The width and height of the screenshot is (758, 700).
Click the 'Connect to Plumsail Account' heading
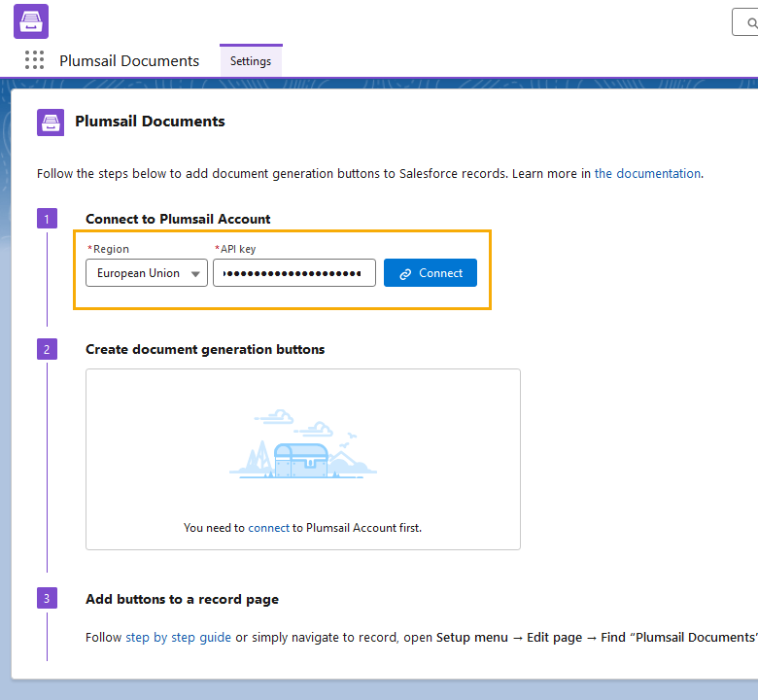(x=178, y=219)
